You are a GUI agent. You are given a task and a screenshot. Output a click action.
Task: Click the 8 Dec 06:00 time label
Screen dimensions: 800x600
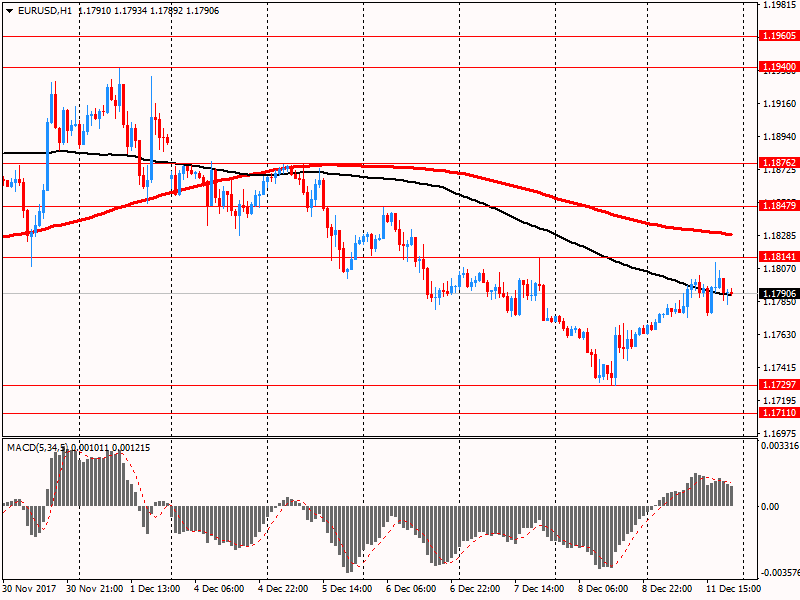[x=603, y=589]
